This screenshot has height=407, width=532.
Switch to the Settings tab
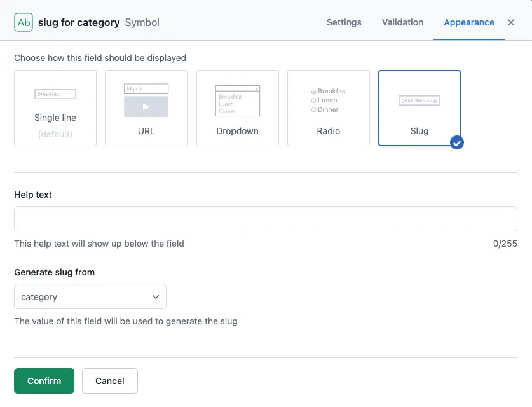click(344, 22)
